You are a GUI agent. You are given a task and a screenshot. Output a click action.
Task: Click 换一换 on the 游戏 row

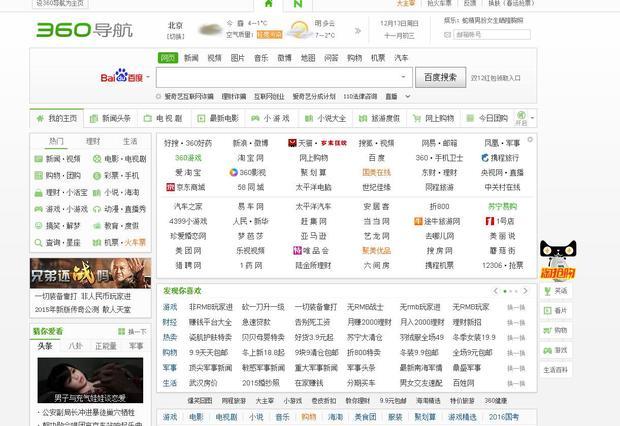coord(516,307)
